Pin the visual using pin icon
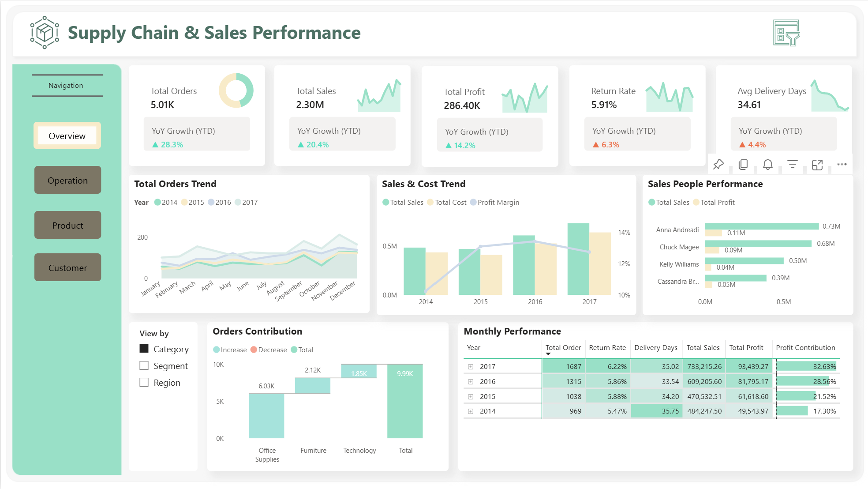868x489 pixels. [x=718, y=165]
